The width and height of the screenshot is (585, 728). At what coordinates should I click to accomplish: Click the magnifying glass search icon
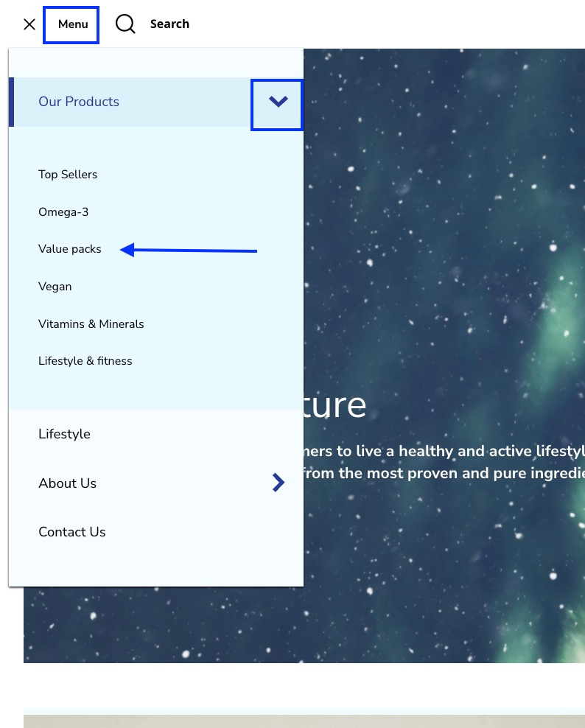pyautogui.click(x=125, y=24)
